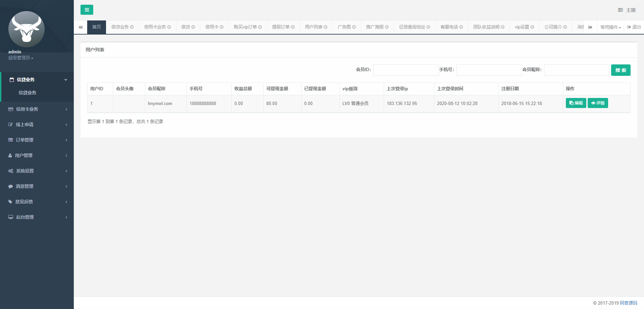
Task: Click 编辑 to edit user hnymwl.com
Action: coord(576,103)
